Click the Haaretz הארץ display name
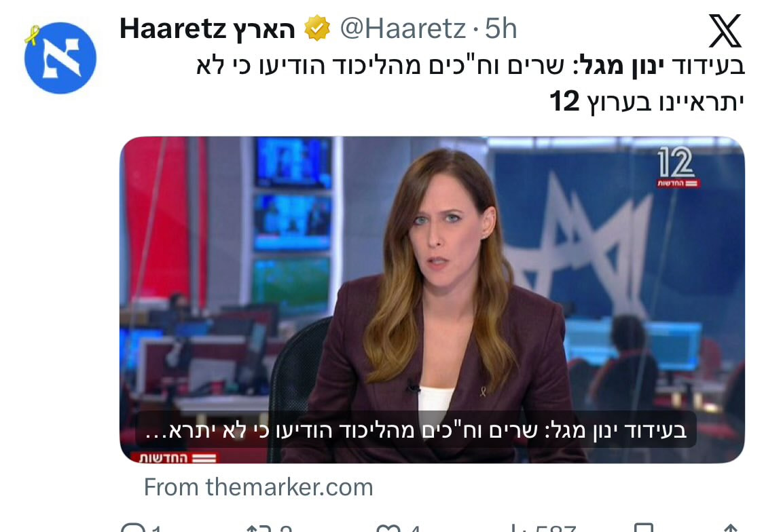This screenshot has width=764, height=532. (x=208, y=28)
